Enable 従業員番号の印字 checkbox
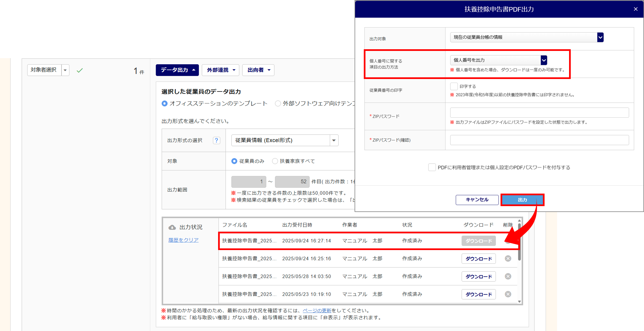The width and height of the screenshot is (644, 331). point(454,87)
